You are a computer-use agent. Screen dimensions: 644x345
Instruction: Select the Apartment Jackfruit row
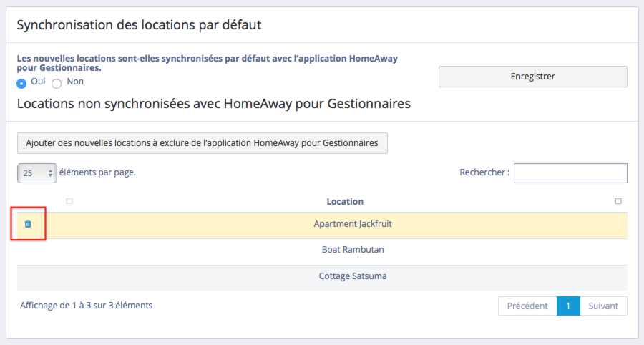[x=352, y=224]
